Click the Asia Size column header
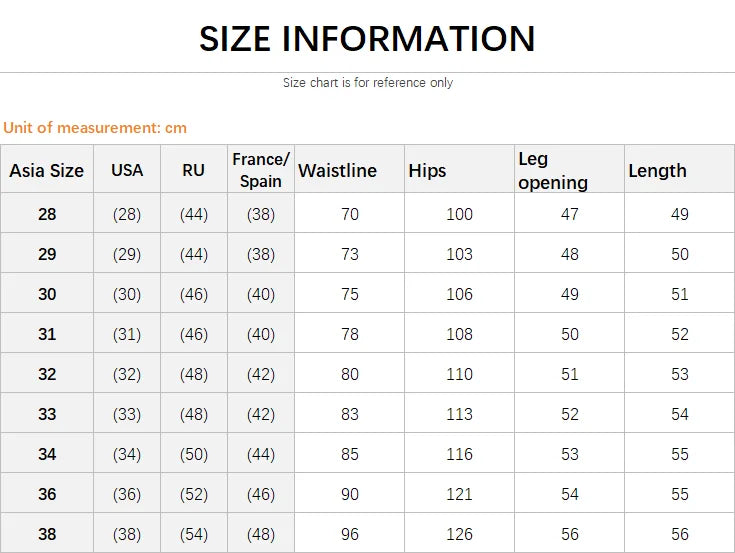Viewport: 735px width, 553px height. click(x=47, y=171)
